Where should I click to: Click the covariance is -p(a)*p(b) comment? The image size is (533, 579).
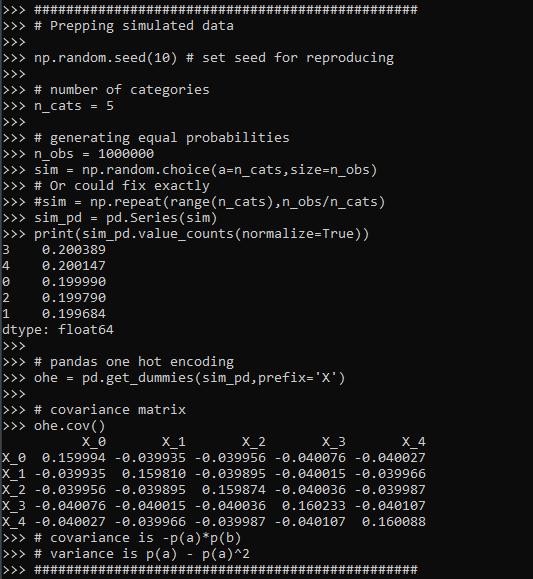[138, 538]
